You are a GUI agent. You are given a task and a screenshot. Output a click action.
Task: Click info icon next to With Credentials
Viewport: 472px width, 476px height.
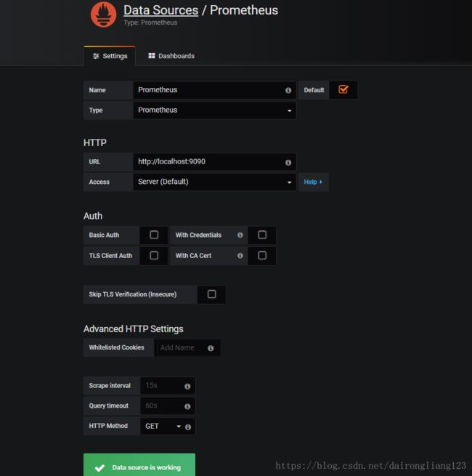(240, 235)
